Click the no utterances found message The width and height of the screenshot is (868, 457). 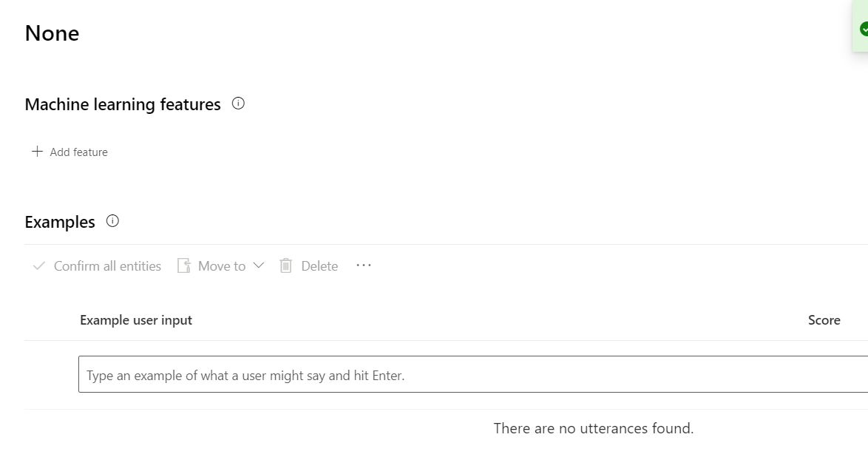point(593,428)
